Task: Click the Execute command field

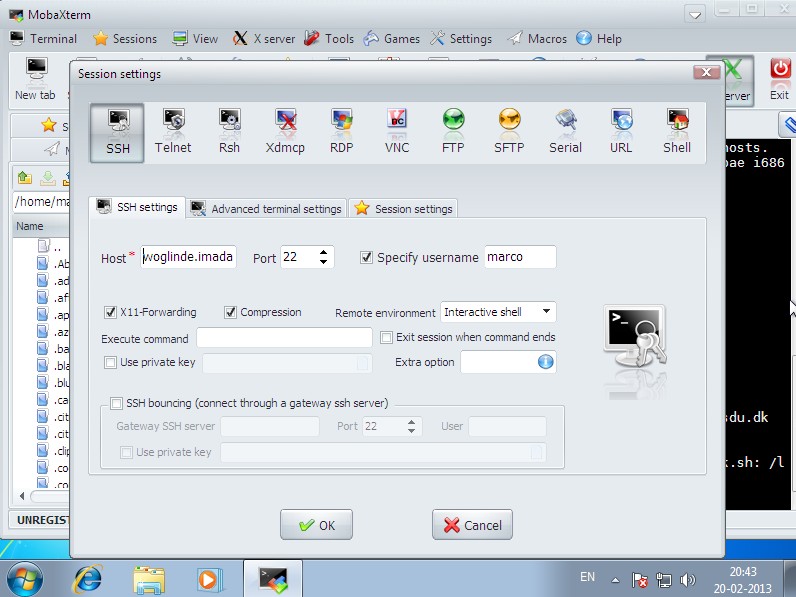Action: coord(284,338)
